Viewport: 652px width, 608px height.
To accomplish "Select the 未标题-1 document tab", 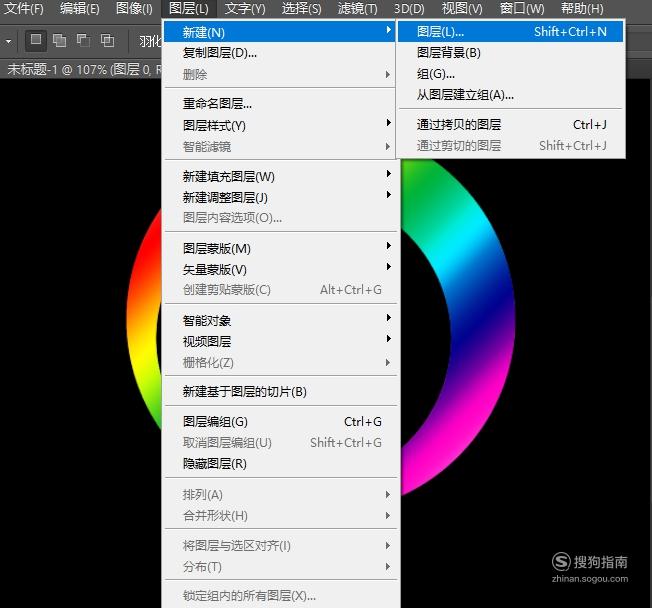I will pos(83,69).
